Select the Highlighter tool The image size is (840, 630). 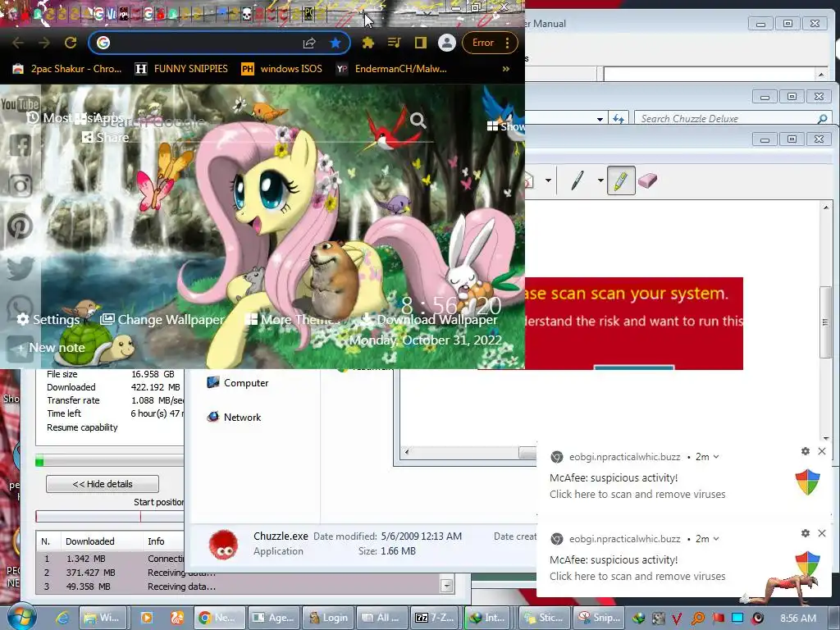click(x=621, y=180)
